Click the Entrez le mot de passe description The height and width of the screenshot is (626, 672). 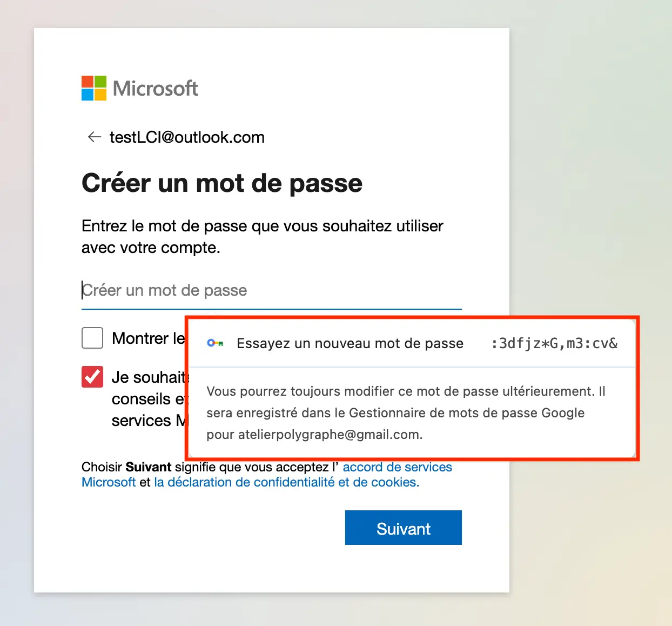(x=263, y=237)
